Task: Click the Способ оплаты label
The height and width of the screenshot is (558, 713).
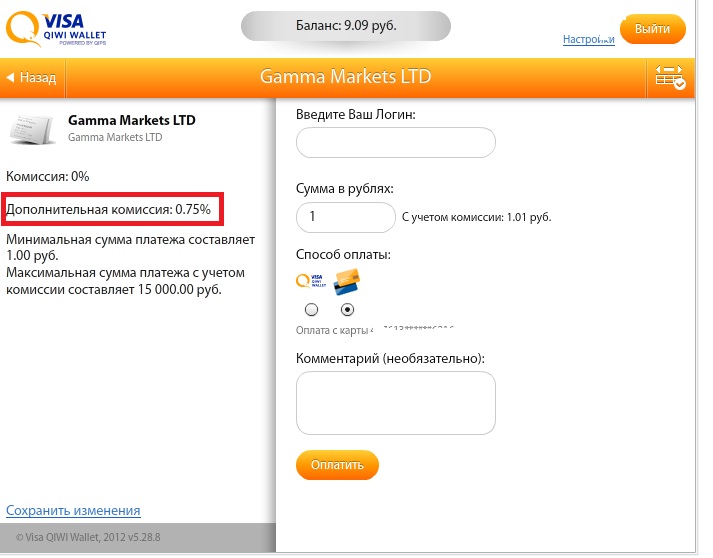Action: 343,255
